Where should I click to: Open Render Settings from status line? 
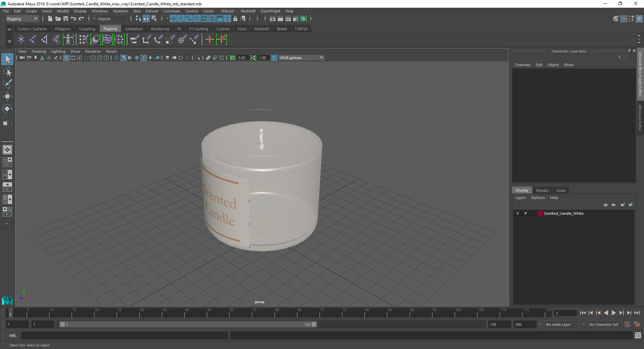click(296, 19)
